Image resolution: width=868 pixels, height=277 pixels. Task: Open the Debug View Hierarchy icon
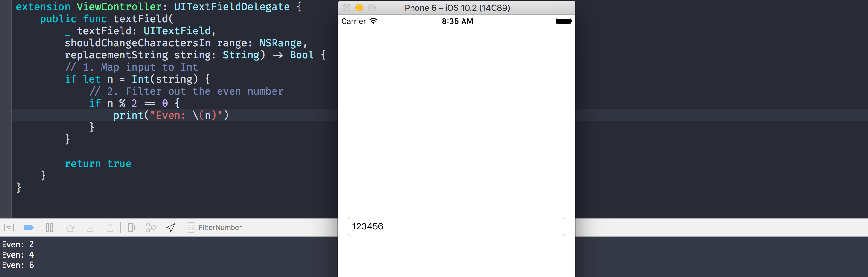131,228
